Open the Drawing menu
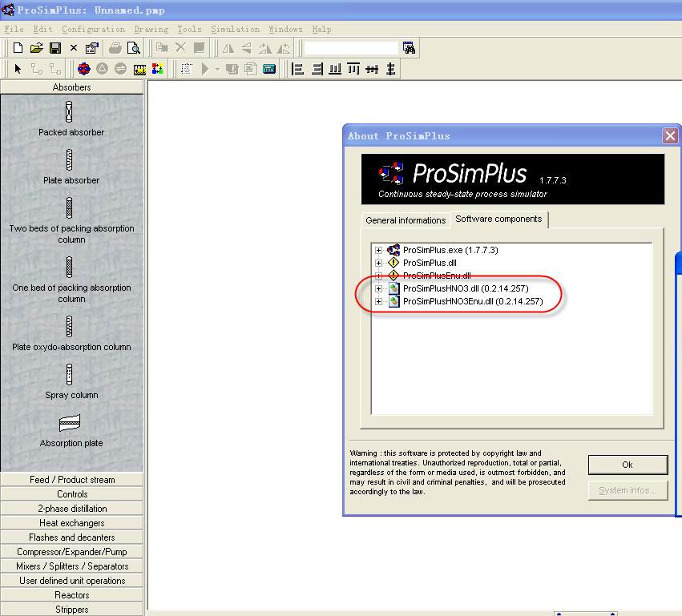Screen dimensions: 682x616 coord(151,29)
